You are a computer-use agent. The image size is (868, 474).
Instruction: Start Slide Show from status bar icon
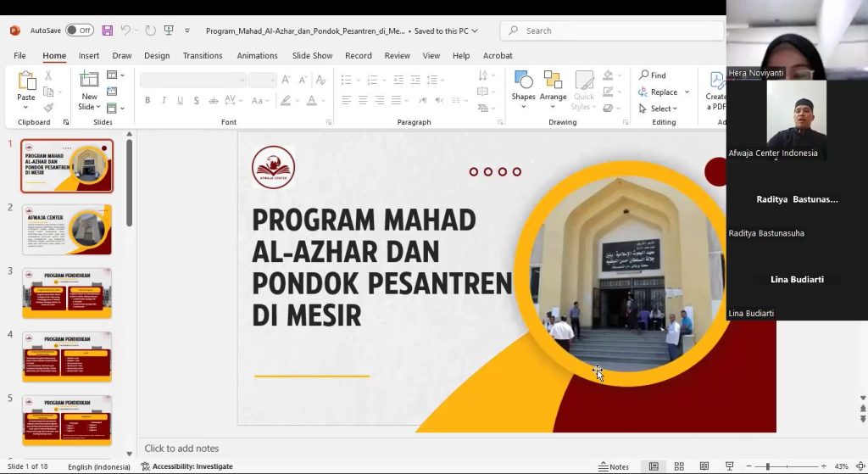[x=729, y=467]
